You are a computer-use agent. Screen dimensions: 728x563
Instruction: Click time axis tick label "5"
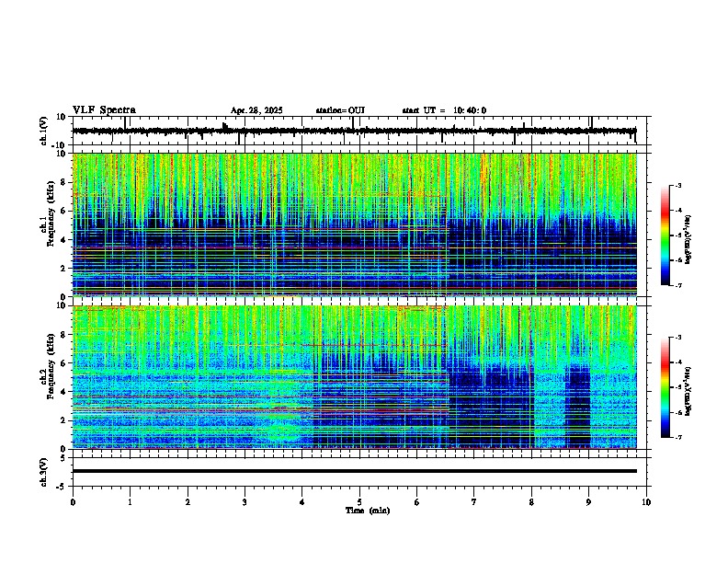coord(359,502)
